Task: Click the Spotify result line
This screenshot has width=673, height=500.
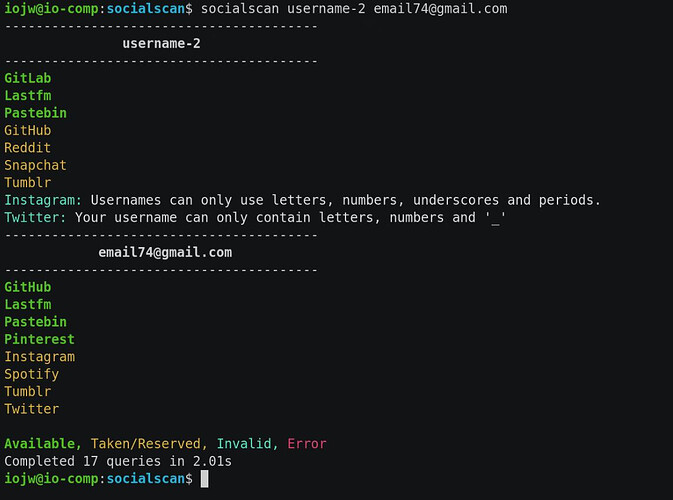Action: point(31,375)
